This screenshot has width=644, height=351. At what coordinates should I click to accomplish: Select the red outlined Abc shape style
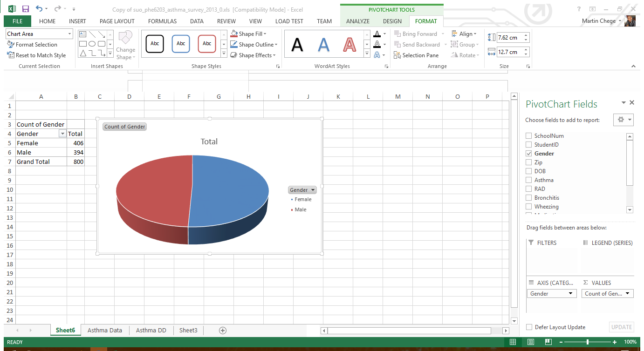click(207, 44)
